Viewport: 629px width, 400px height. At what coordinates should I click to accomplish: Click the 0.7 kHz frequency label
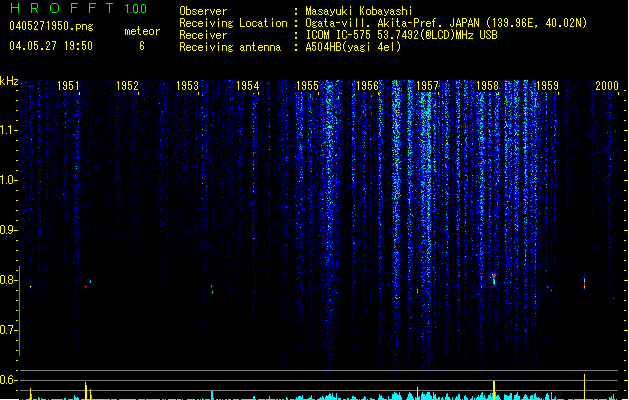click(8, 330)
